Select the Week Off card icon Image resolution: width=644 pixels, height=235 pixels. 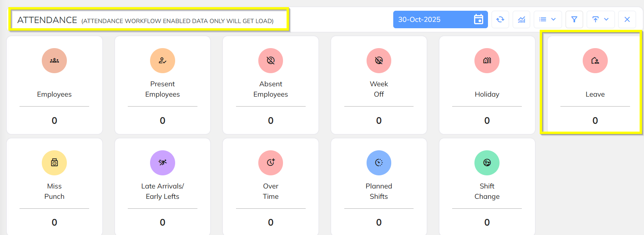(x=379, y=61)
